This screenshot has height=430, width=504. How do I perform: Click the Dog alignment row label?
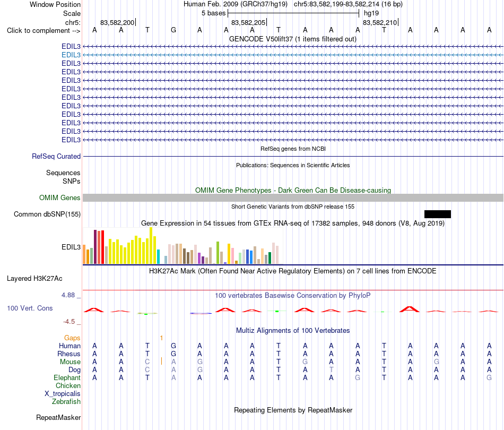tap(75, 370)
